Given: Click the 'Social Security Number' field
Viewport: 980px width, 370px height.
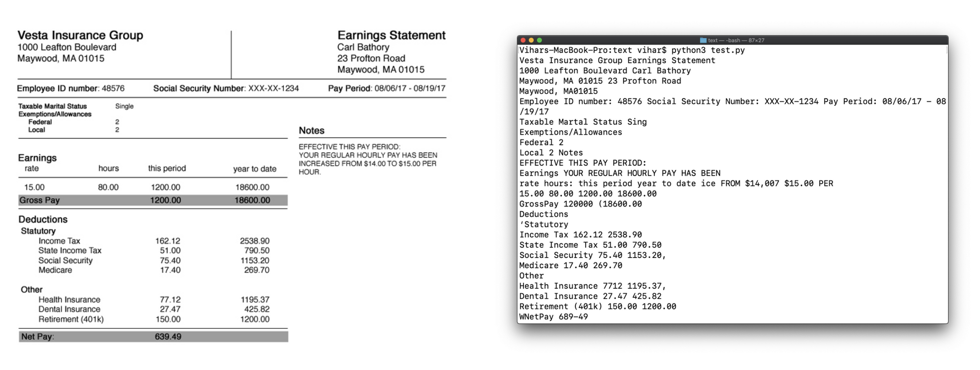Looking at the screenshot, I should pos(226,89).
